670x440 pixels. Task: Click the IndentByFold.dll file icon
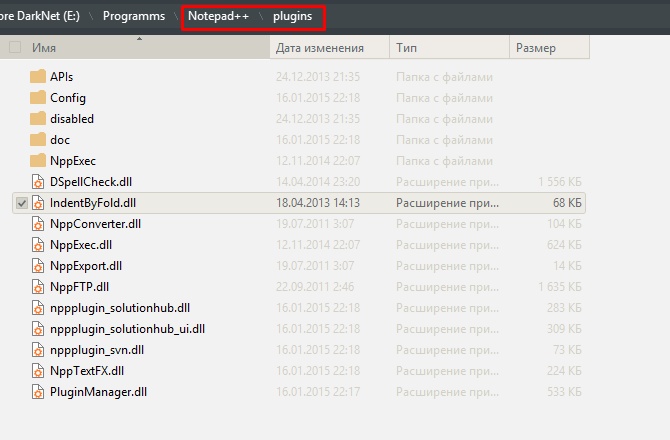pyautogui.click(x=38, y=202)
